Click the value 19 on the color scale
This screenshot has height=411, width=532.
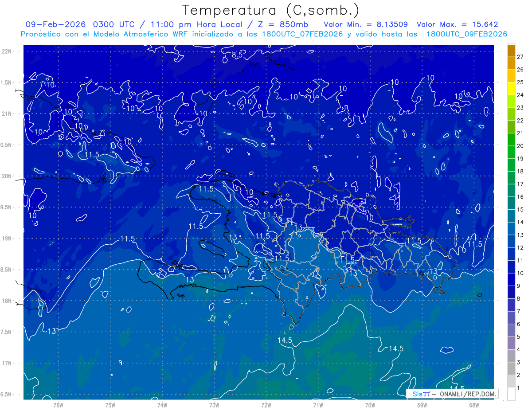pos(520,159)
